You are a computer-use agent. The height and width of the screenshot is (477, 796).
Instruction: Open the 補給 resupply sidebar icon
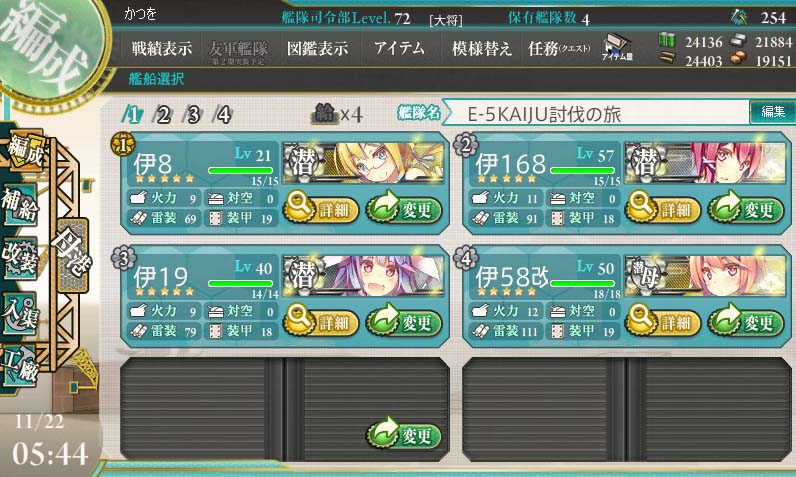pos(19,206)
